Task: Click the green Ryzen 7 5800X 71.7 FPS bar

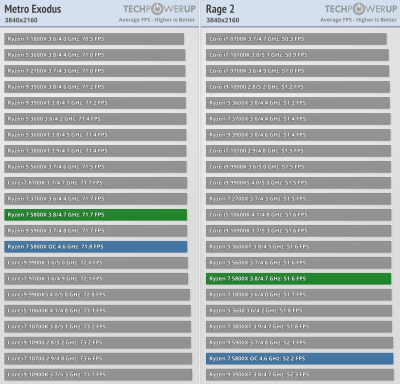Action: coord(96,215)
